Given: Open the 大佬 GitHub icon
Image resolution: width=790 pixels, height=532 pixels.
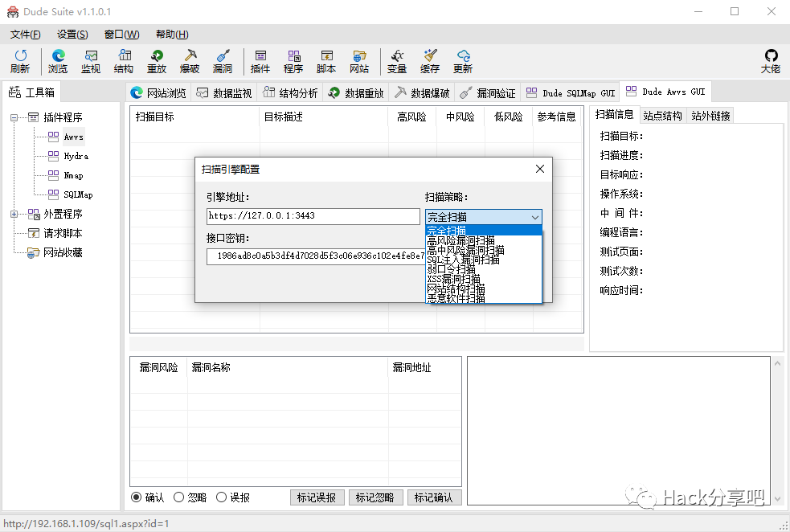Looking at the screenshot, I should pyautogui.click(x=771, y=61).
